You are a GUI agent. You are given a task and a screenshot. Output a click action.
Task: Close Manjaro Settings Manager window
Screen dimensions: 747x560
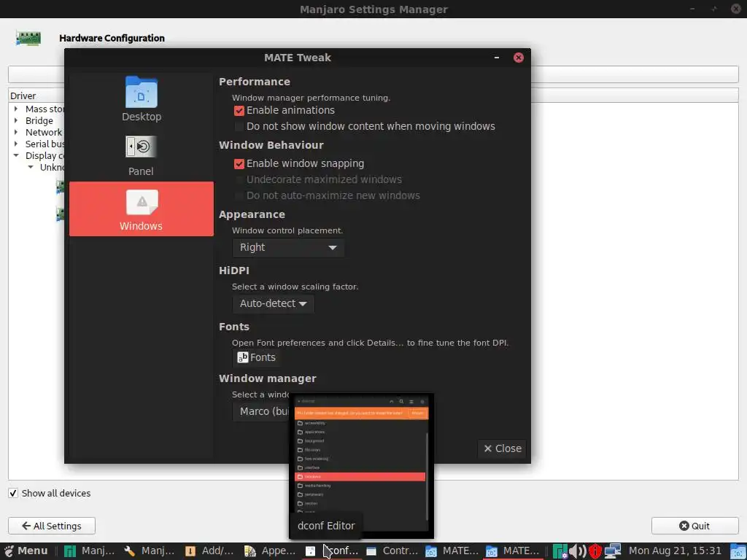click(735, 9)
